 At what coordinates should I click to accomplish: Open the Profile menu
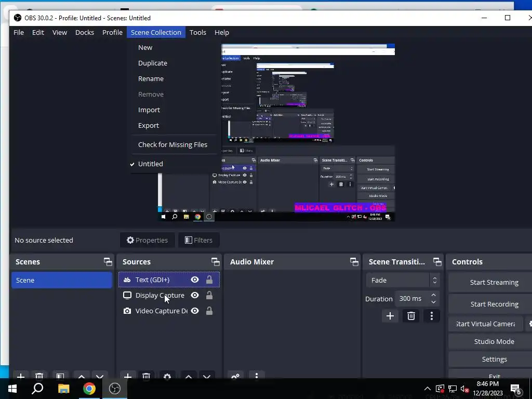(112, 32)
